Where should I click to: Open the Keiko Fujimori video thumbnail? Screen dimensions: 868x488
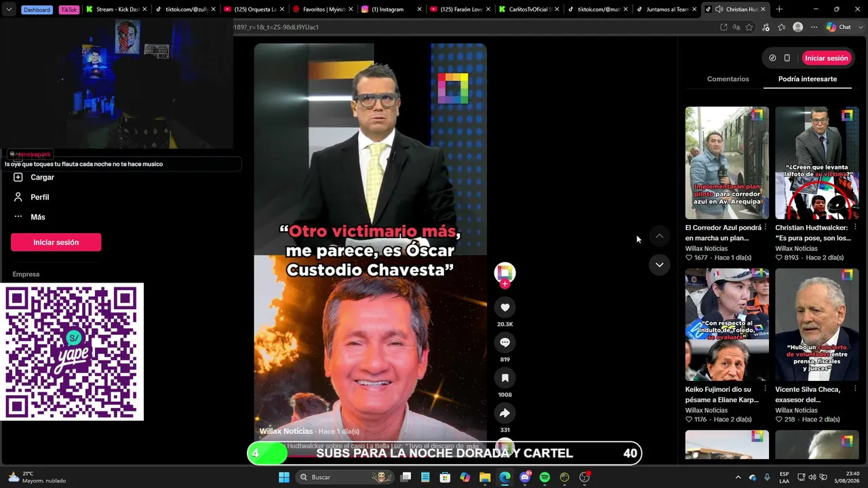(x=727, y=325)
